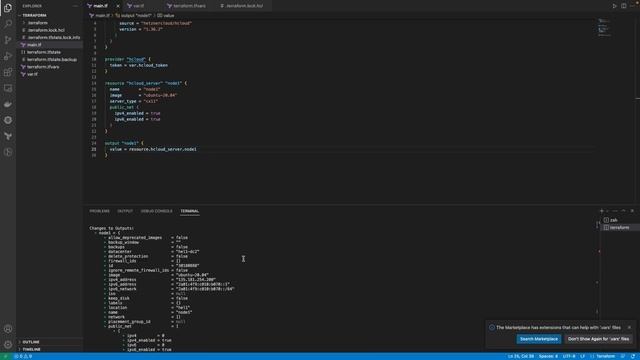Click the cursor position Ln Col indicator
Screen dimensions: 640x360
coord(520,356)
